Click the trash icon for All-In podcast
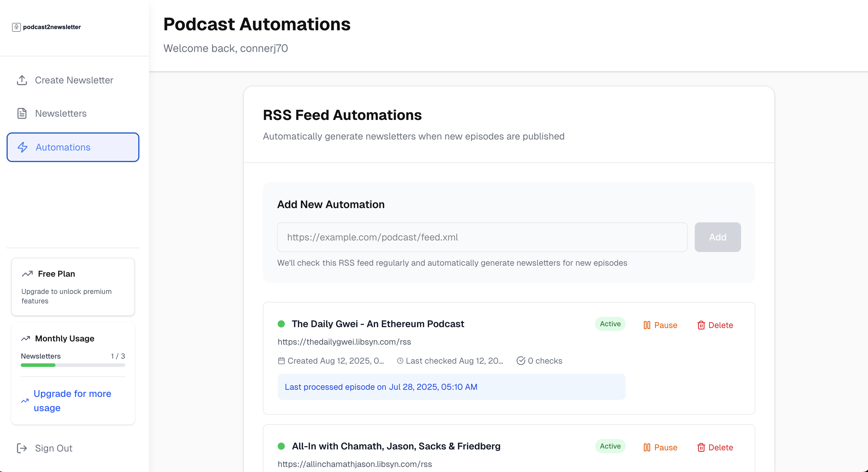 (701, 448)
